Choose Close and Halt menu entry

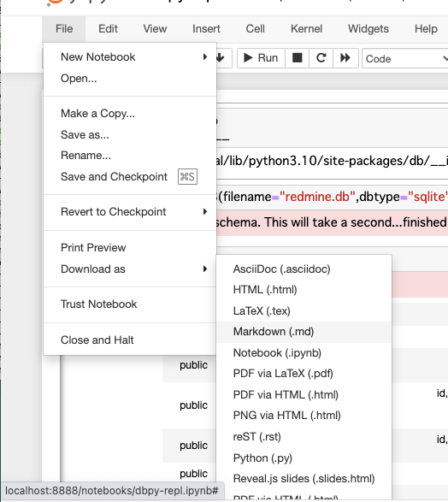tap(130, 340)
